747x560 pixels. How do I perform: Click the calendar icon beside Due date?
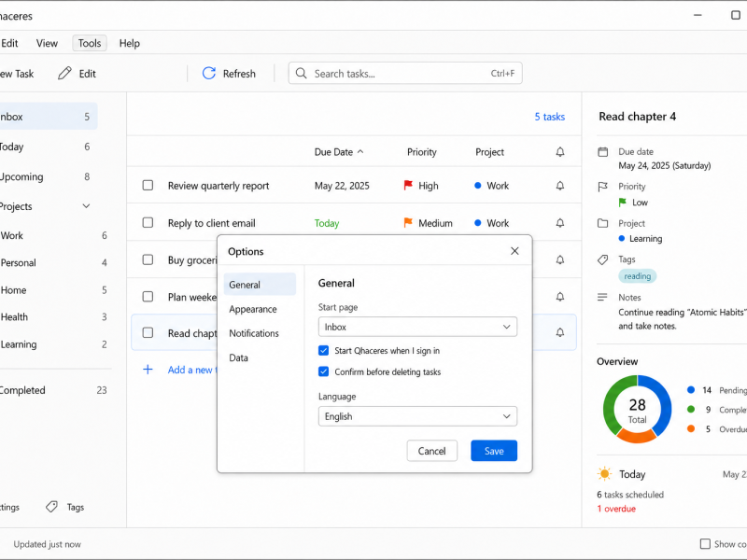point(602,152)
